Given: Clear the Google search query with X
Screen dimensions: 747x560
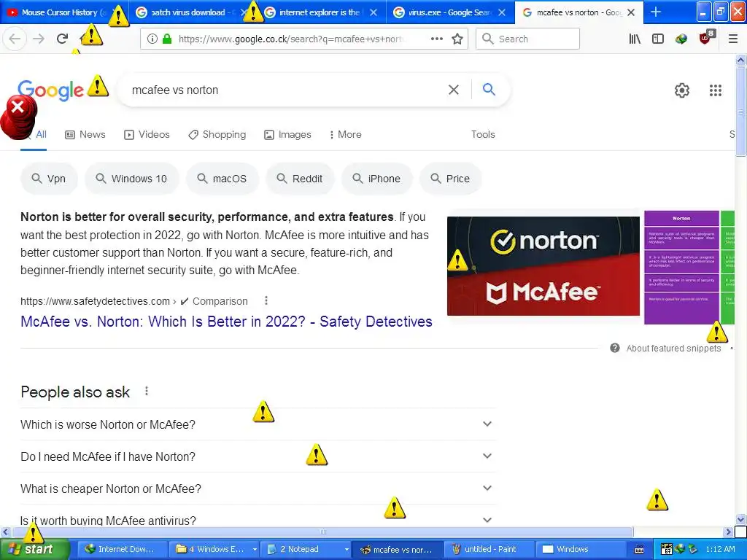Looking at the screenshot, I should (454, 90).
